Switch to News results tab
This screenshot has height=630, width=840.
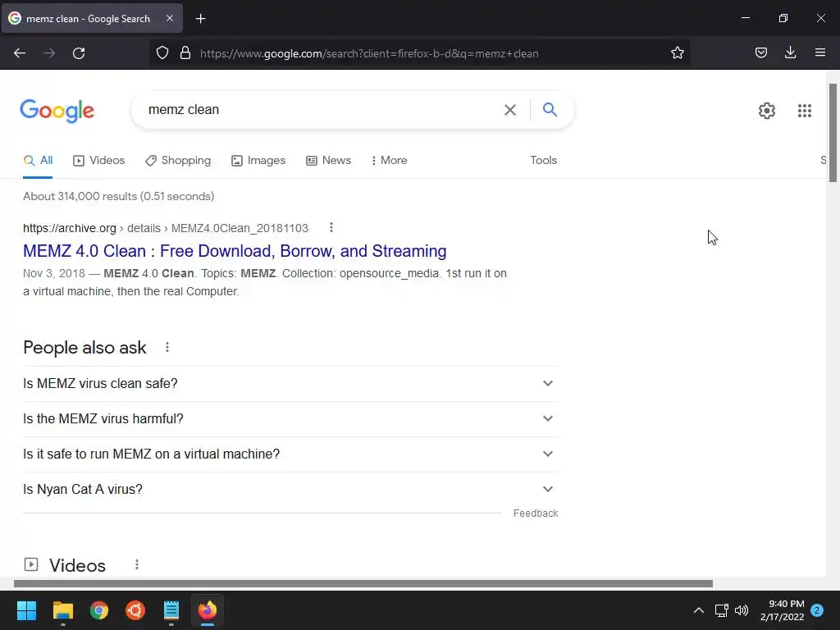tap(328, 160)
